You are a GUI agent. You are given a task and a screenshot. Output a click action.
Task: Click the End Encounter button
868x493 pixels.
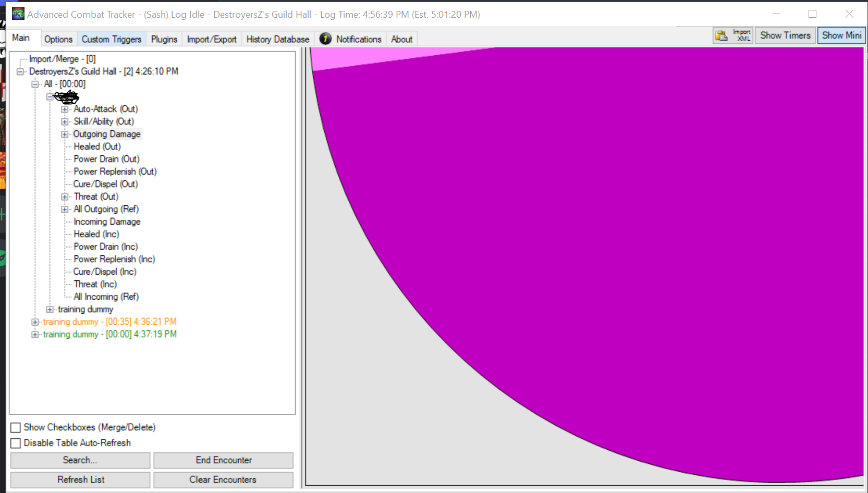click(223, 460)
